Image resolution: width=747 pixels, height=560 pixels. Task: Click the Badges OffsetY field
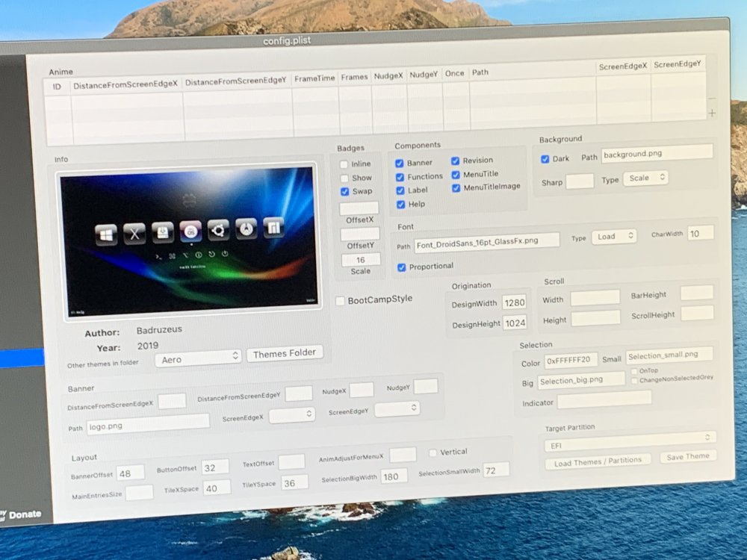click(360, 234)
